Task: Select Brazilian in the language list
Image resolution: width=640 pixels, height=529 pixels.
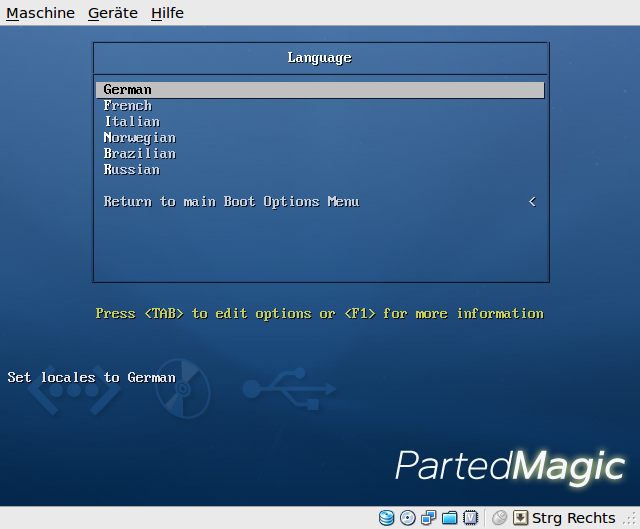Action: coord(140,154)
